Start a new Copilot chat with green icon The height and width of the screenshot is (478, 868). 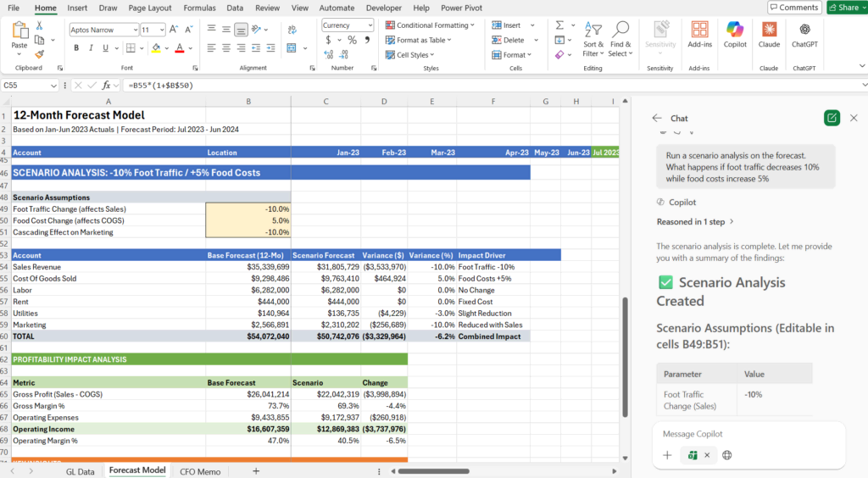click(x=832, y=118)
